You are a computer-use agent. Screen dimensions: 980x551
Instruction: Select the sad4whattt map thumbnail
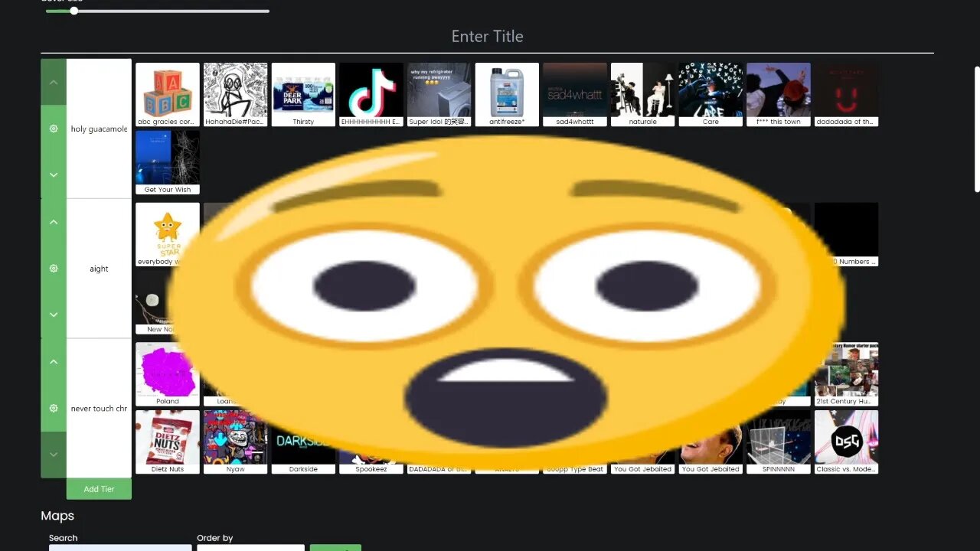(x=575, y=95)
